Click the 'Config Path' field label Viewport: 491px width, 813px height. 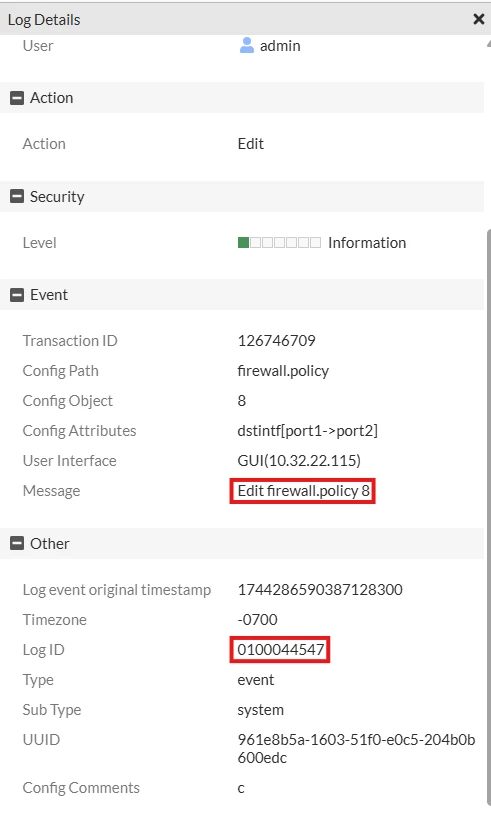click(x=61, y=371)
